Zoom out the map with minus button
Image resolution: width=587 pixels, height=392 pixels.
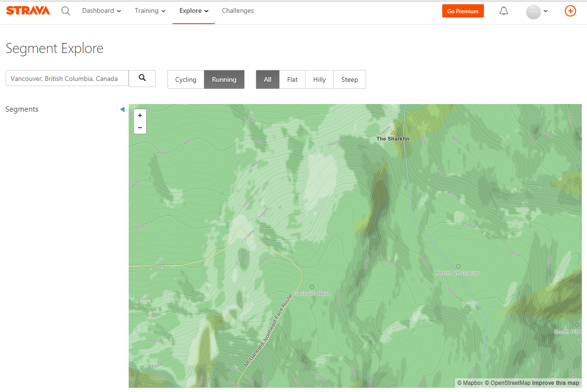tap(140, 128)
